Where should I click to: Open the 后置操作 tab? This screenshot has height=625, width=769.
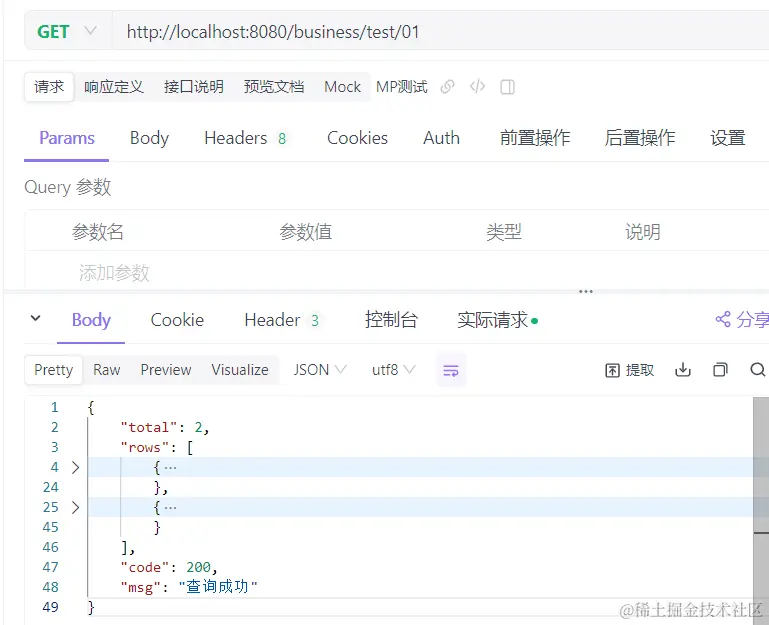pyautogui.click(x=640, y=138)
